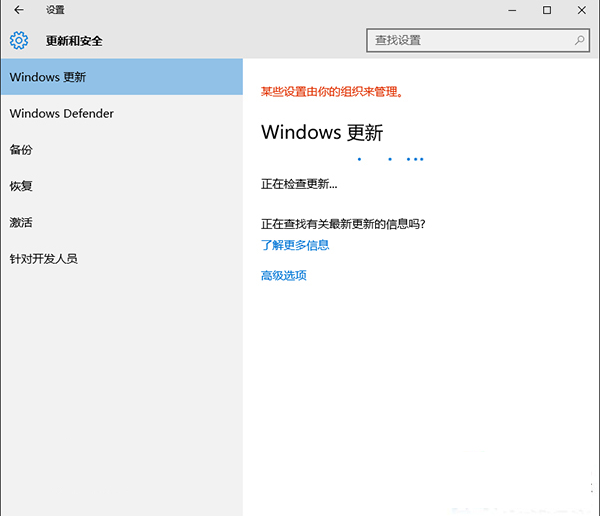
Task: Click the 了解更多信息 link
Action: 295,245
